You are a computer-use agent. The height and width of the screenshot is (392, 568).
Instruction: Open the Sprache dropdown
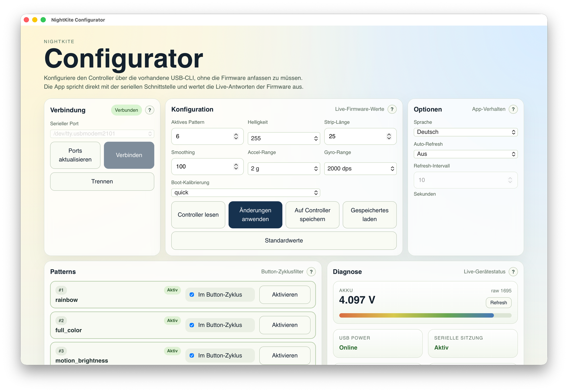pyautogui.click(x=465, y=132)
